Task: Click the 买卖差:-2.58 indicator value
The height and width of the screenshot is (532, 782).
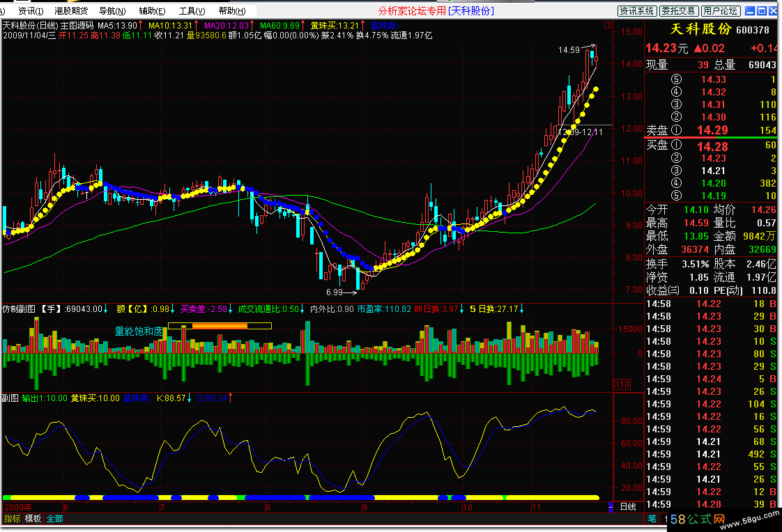Action: tap(204, 309)
